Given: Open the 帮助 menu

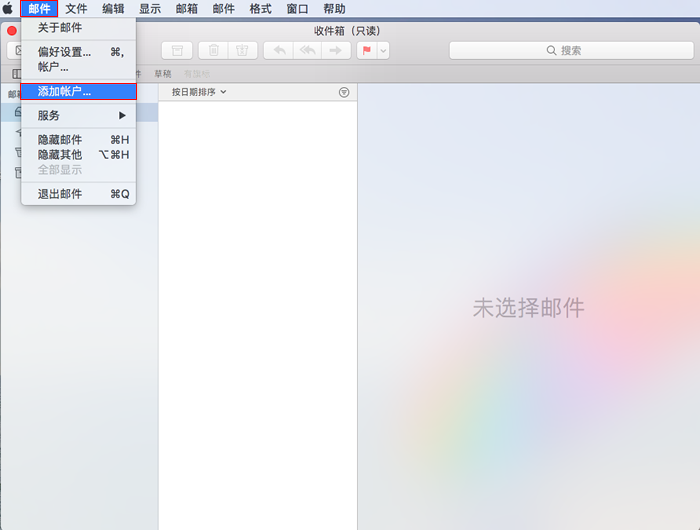Looking at the screenshot, I should point(334,8).
